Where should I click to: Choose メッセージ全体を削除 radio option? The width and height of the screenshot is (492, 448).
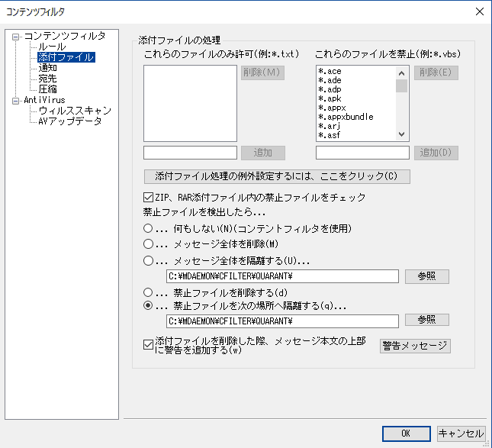coord(148,244)
